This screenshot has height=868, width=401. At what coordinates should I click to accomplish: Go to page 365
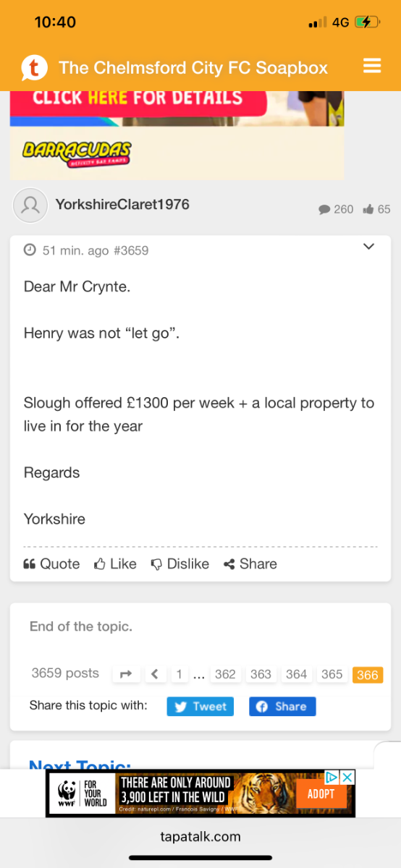coord(332,674)
